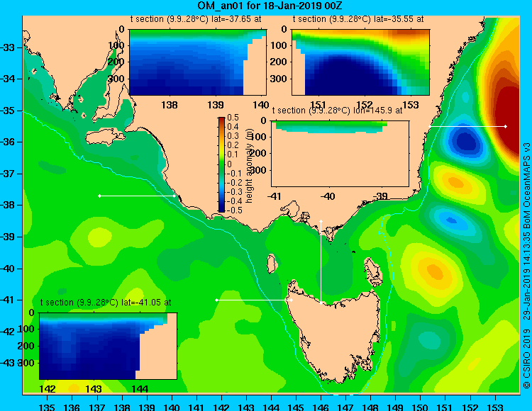Click Flinders Island northeast of Tasmania
This screenshot has height=411, width=532.
coord(373,271)
